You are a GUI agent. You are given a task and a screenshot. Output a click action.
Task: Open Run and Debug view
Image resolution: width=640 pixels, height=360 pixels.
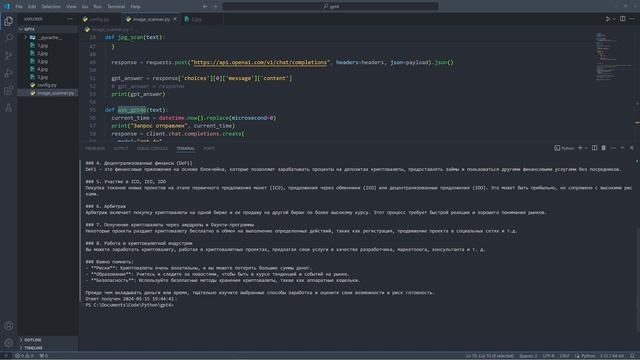(x=9, y=73)
